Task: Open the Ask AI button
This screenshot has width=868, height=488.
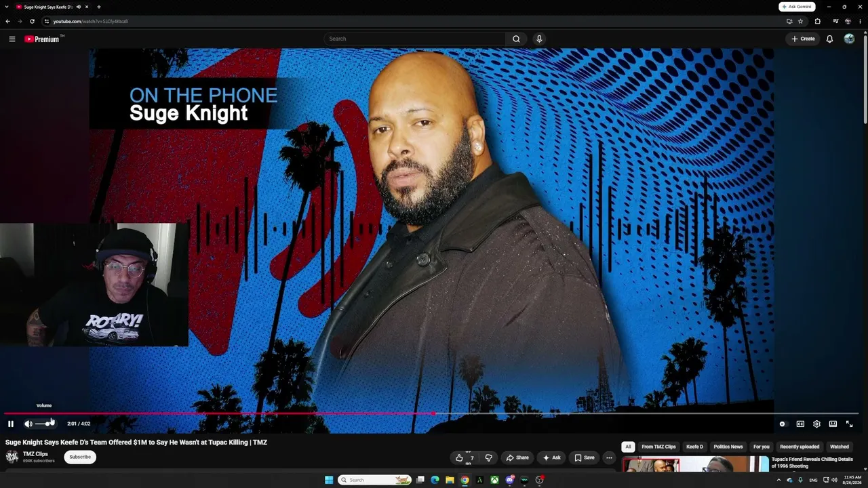Action: click(x=551, y=457)
